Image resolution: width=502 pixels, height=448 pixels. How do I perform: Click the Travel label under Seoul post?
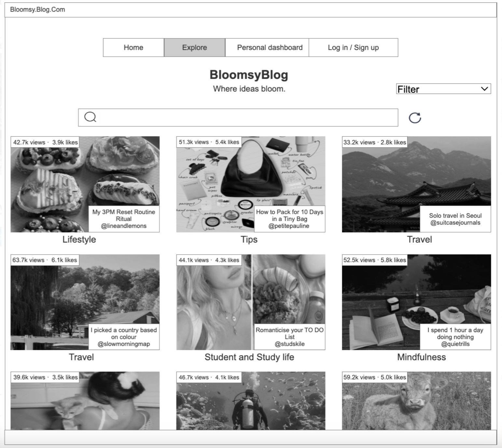[419, 240]
